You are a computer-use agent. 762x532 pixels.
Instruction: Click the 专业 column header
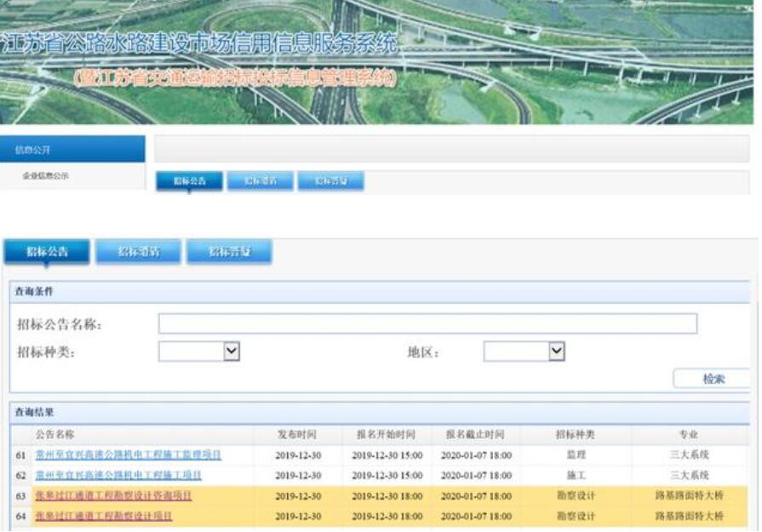[689, 434]
